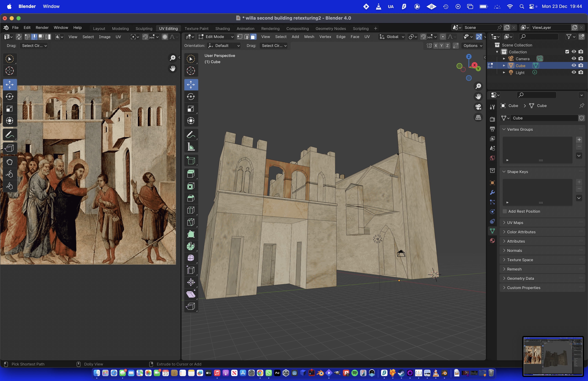
Task: Expand the UV Maps panel
Action: click(515, 223)
